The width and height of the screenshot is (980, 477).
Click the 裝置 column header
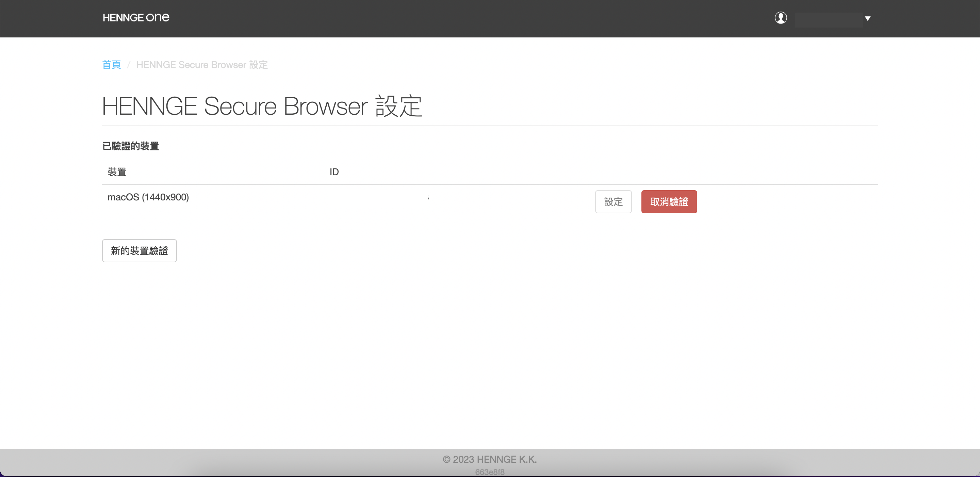[117, 172]
